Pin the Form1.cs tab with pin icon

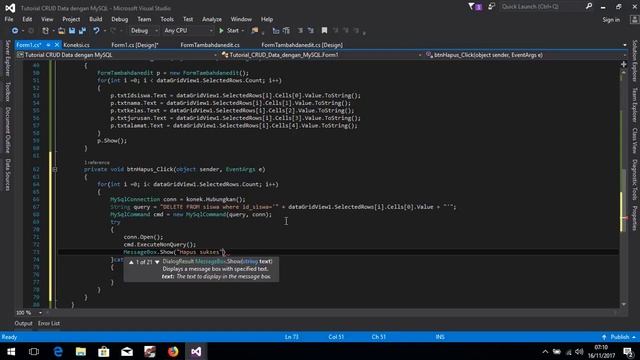pyautogui.click(x=48, y=45)
